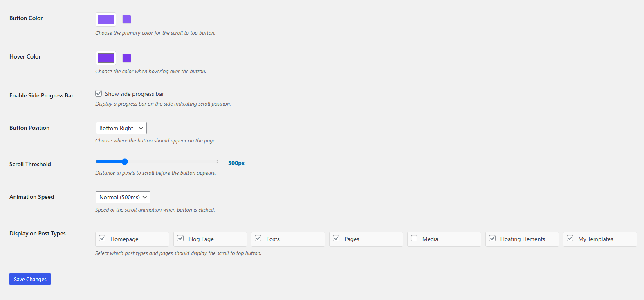The height and width of the screenshot is (300, 644).
Task: Disable display on Posts
Action: (x=258, y=238)
